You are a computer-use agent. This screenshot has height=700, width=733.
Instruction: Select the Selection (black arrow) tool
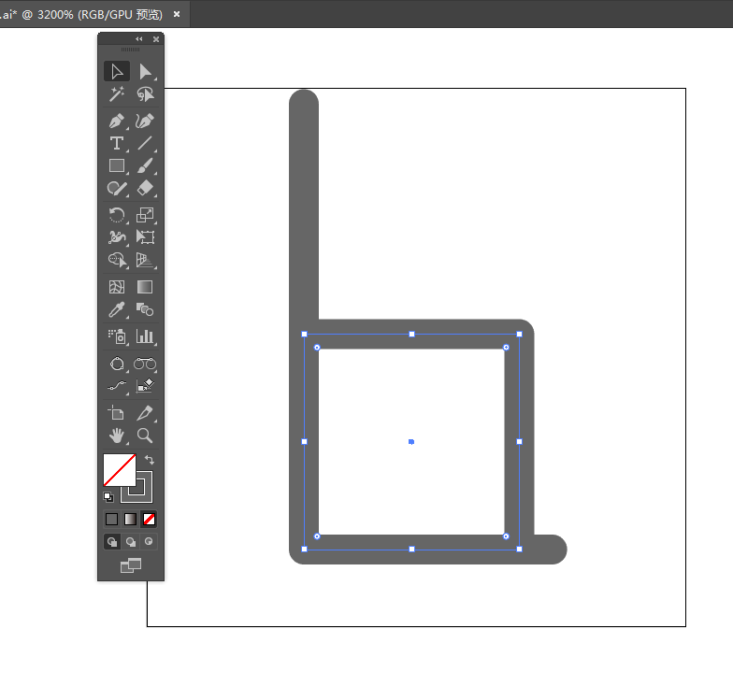click(117, 72)
